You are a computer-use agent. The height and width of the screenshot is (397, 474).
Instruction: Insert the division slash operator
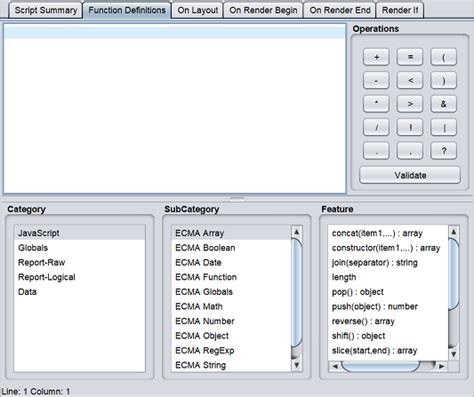click(x=376, y=127)
